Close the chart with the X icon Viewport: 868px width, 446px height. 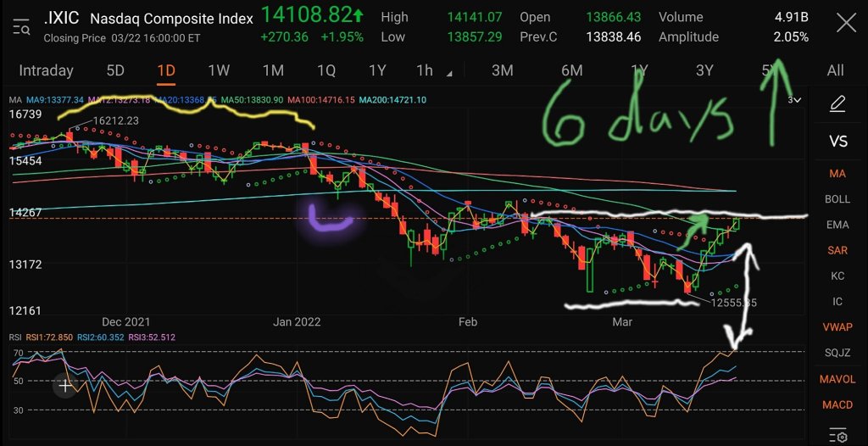847,24
